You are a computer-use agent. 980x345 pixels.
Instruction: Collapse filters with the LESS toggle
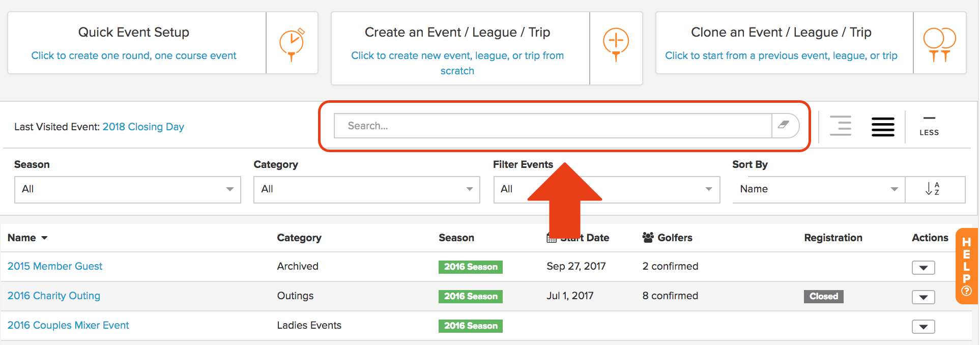(929, 126)
